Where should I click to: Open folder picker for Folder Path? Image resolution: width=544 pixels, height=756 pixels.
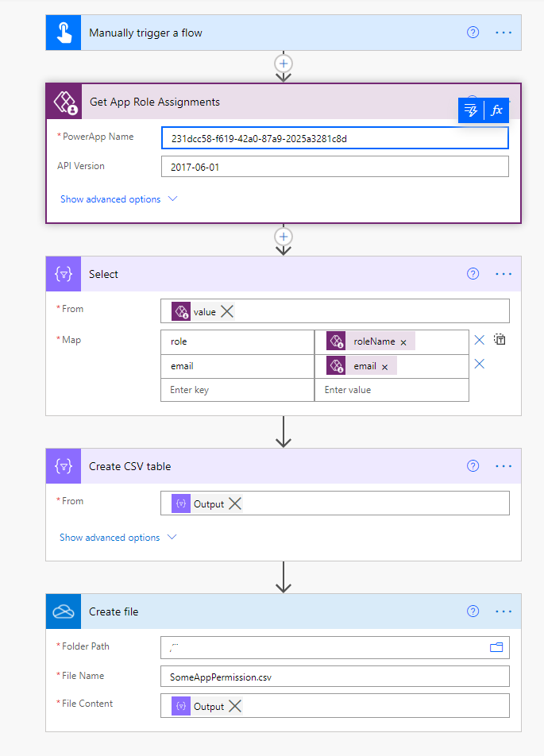click(496, 647)
